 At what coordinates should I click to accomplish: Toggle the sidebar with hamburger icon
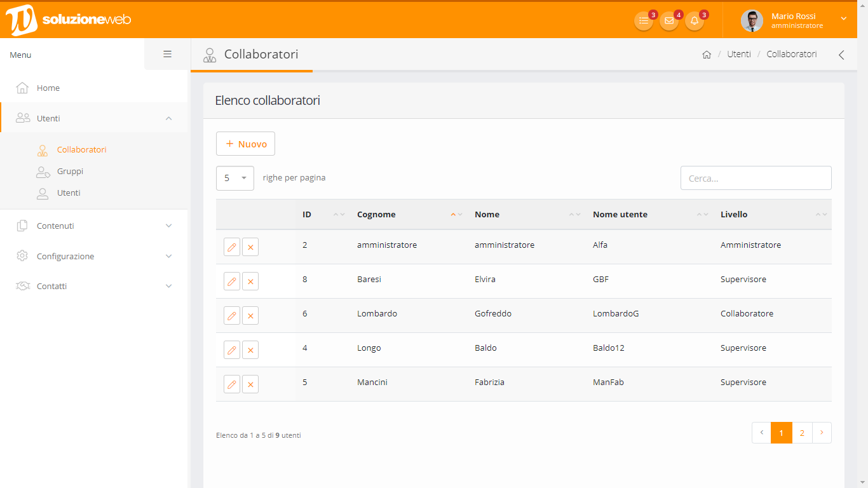168,54
